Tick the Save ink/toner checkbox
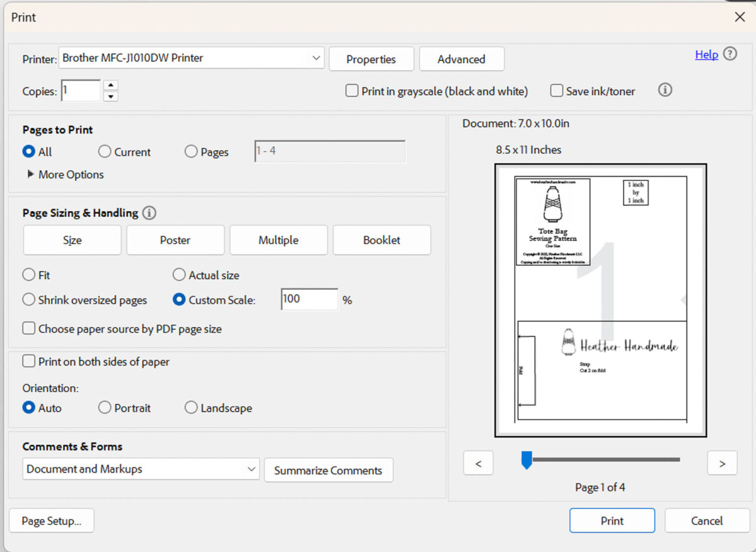Screen dimensions: 756x552 [x=556, y=91]
